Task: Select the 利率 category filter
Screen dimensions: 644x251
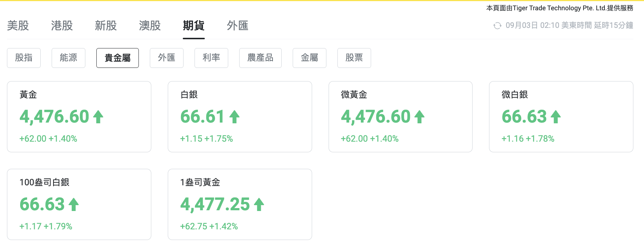Action: (211, 58)
